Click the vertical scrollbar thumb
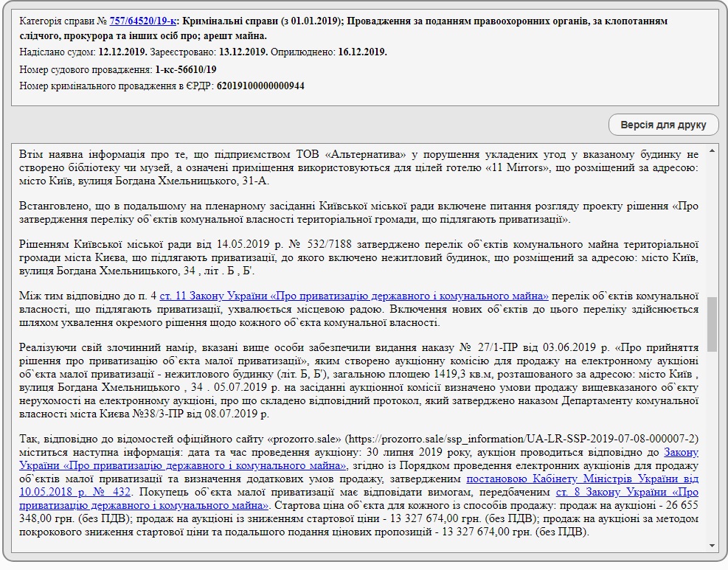This screenshot has height=570, width=728. click(712, 324)
